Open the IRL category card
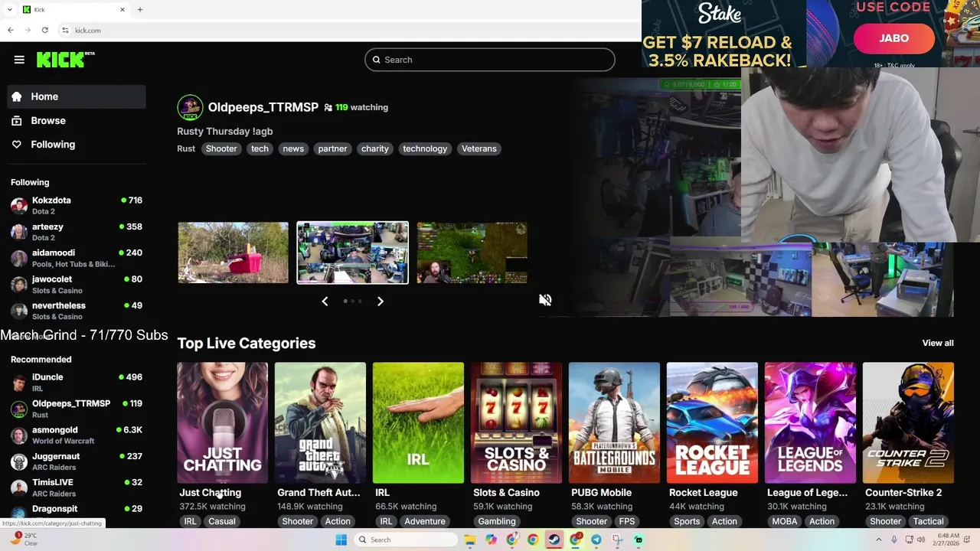This screenshot has width=980, height=551. pos(418,423)
